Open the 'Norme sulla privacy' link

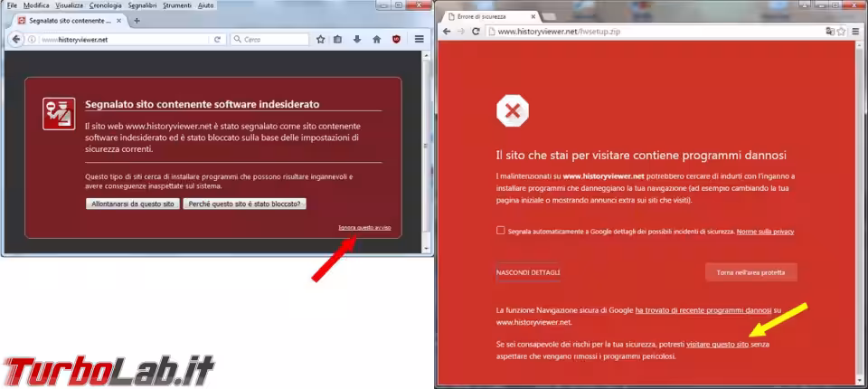765,231
